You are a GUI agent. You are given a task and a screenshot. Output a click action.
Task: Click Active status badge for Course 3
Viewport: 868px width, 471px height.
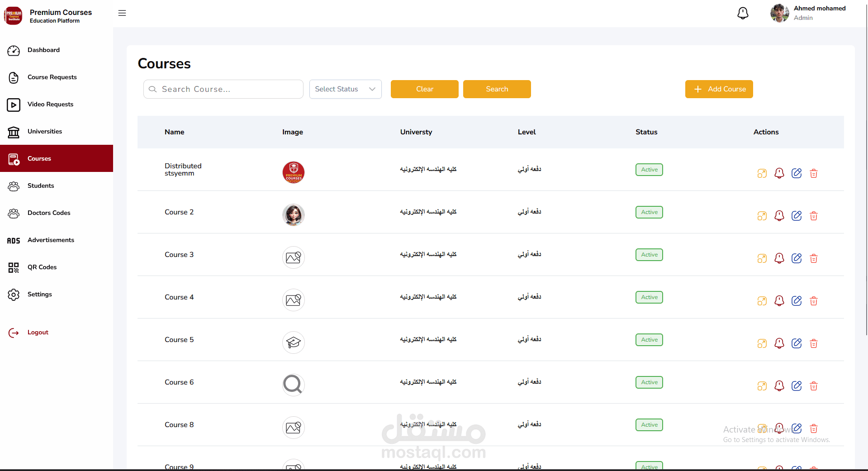point(649,255)
